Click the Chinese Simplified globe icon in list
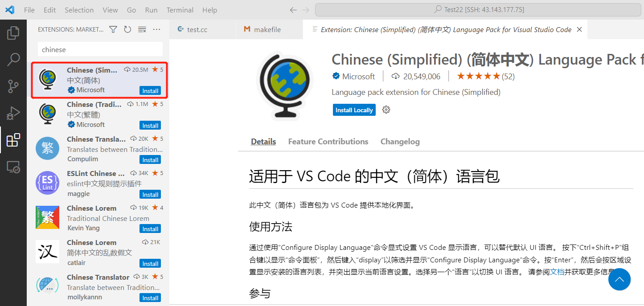Viewport: 644px width, 306px height. tap(47, 80)
